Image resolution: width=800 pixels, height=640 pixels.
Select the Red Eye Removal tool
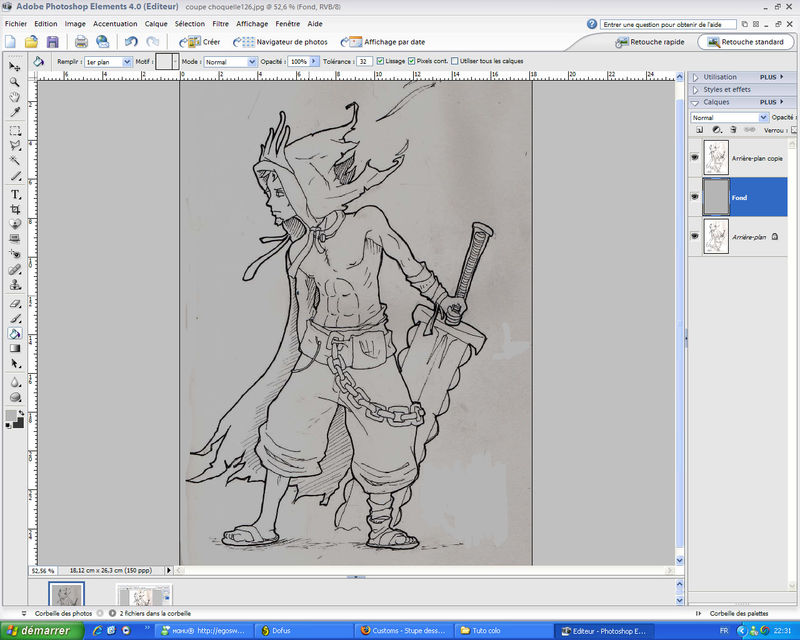coord(15,254)
